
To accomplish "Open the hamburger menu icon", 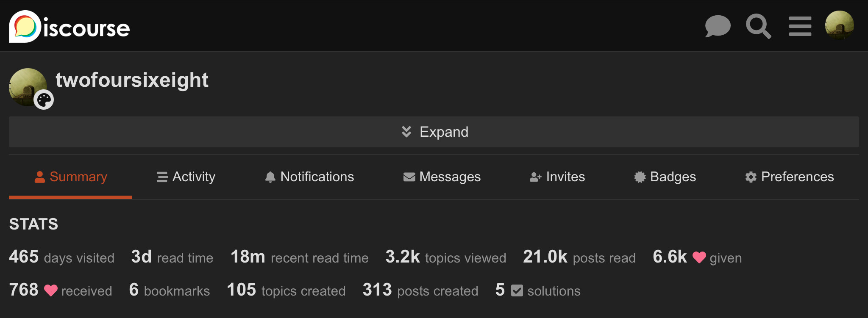I will pos(800,26).
